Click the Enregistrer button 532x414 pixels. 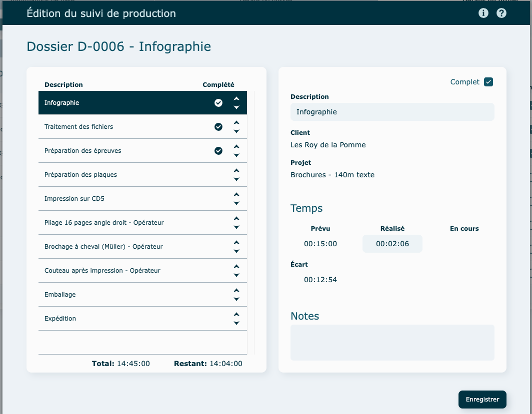click(x=482, y=400)
